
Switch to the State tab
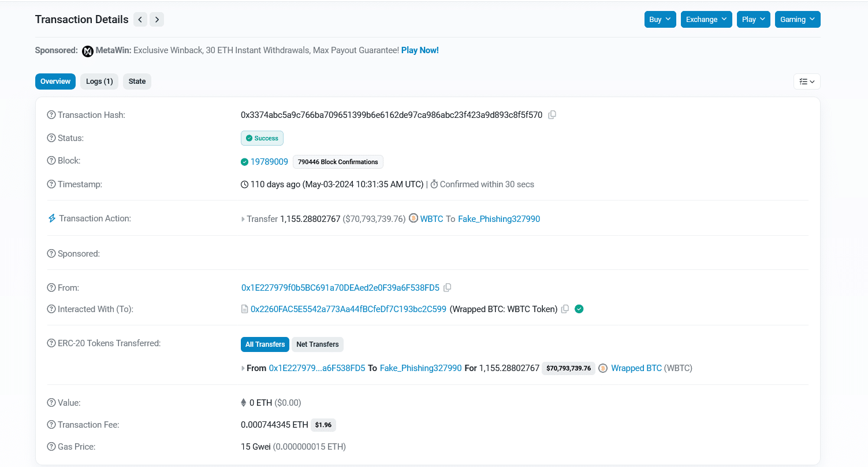(x=137, y=81)
